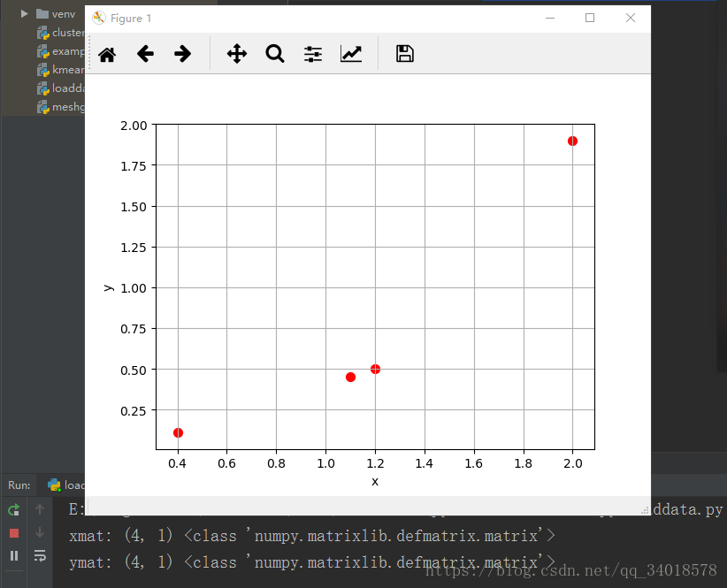Open Configure subplots sliders
727x588 pixels.
[x=313, y=54]
